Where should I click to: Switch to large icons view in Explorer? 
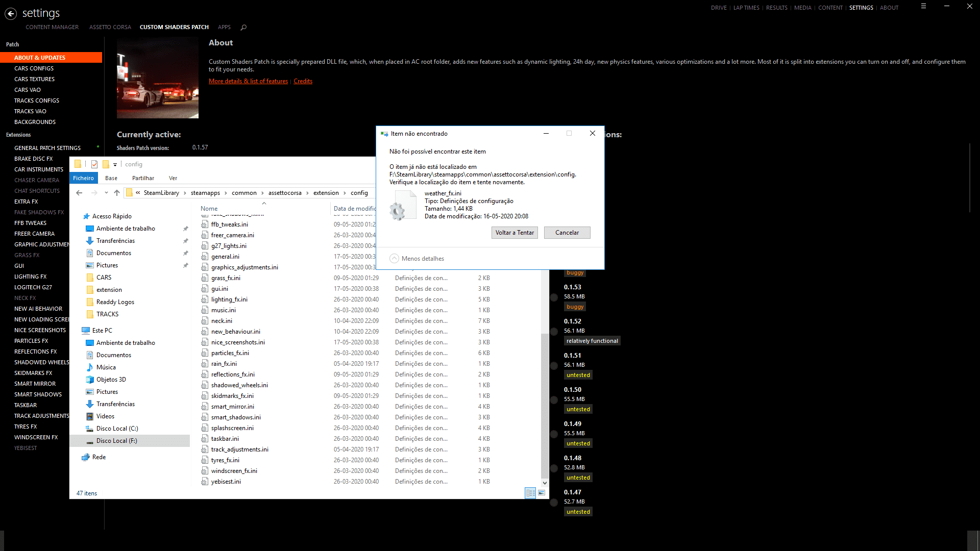coord(542,493)
